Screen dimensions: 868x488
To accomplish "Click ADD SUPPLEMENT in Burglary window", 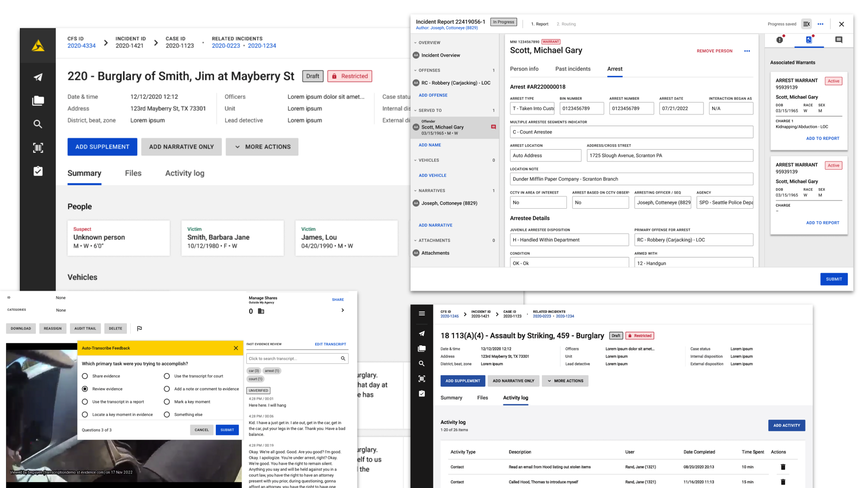I will (x=102, y=147).
